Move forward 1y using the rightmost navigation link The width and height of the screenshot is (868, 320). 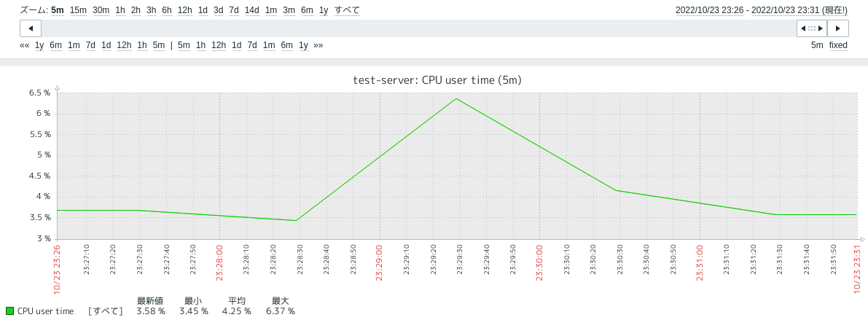click(303, 45)
